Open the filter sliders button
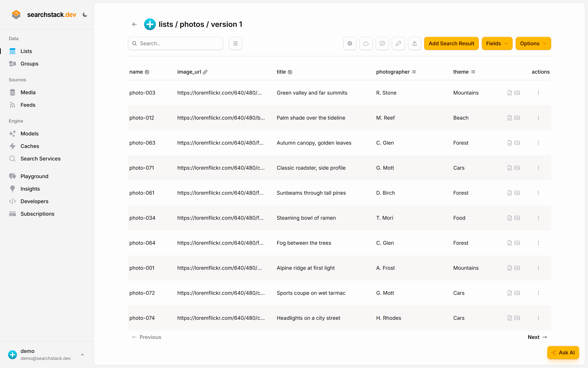588x368 pixels. 235,44
